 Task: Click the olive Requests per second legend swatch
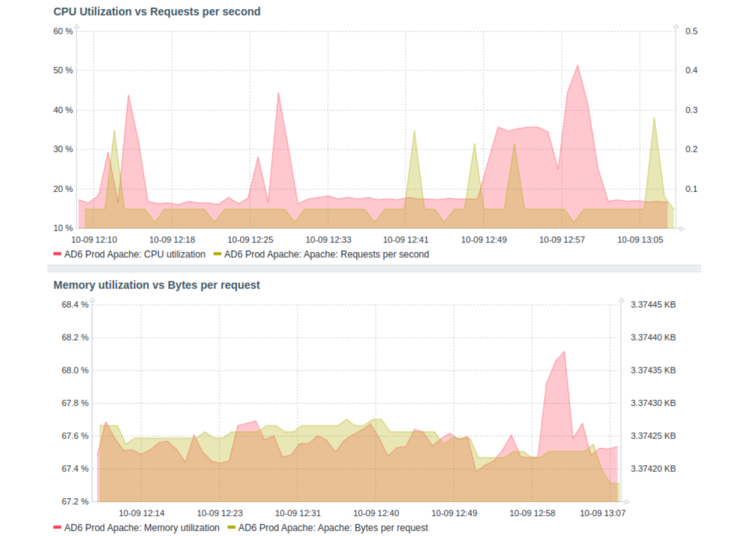[x=217, y=254]
